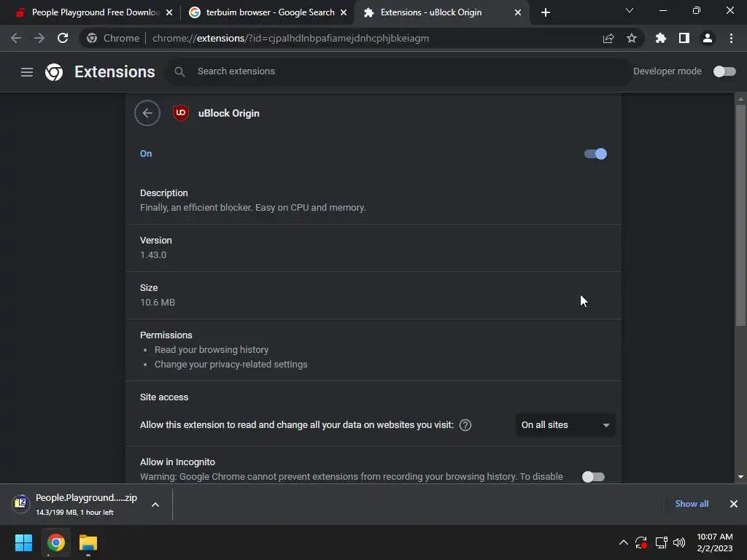Click the scrollbar up arrow

click(740, 99)
